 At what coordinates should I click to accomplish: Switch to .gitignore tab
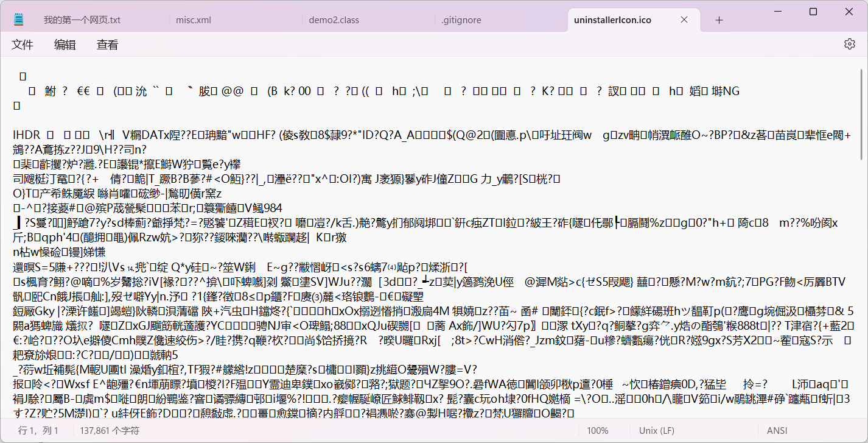(x=461, y=20)
